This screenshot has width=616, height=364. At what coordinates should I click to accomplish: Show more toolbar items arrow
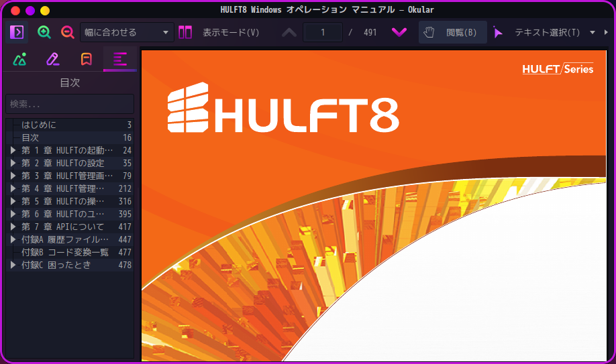(606, 33)
